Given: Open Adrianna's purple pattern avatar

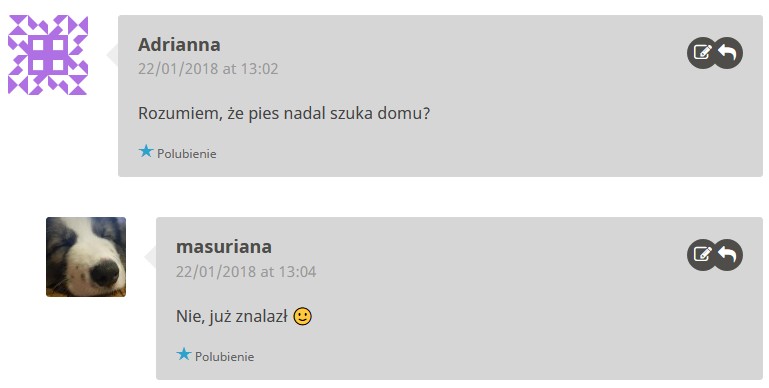Looking at the screenshot, I should click(x=48, y=54).
